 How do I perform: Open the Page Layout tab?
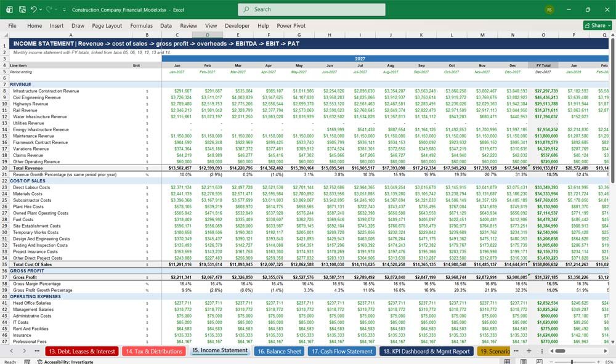click(107, 25)
